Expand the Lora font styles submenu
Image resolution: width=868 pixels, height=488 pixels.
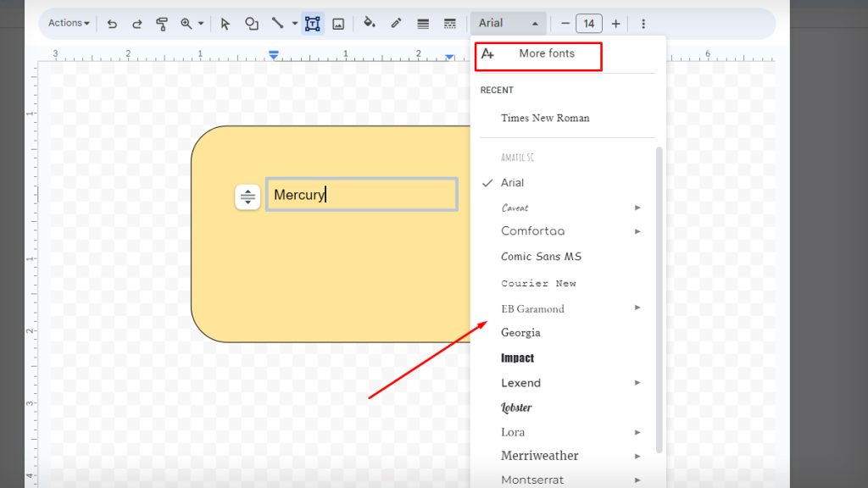point(637,432)
